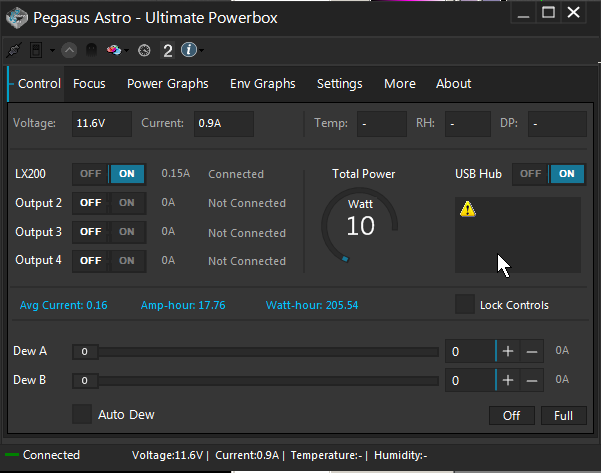
Task: Click the blue info icon
Action: (189, 50)
